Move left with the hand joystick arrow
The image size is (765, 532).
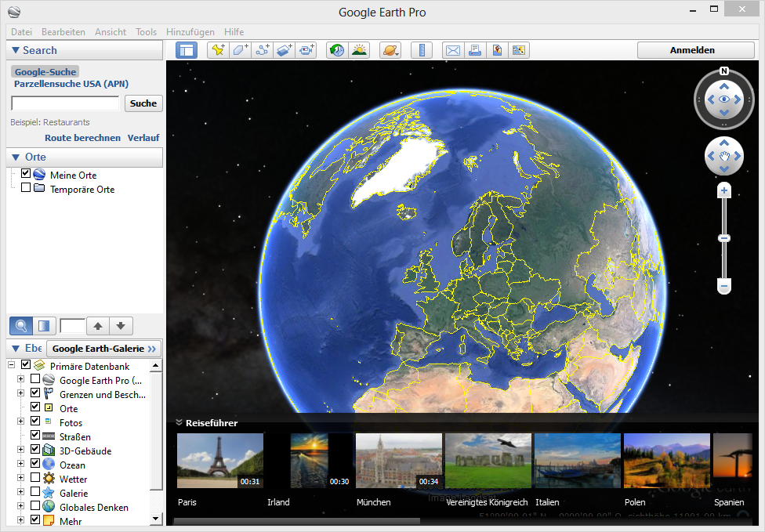pyautogui.click(x=711, y=156)
